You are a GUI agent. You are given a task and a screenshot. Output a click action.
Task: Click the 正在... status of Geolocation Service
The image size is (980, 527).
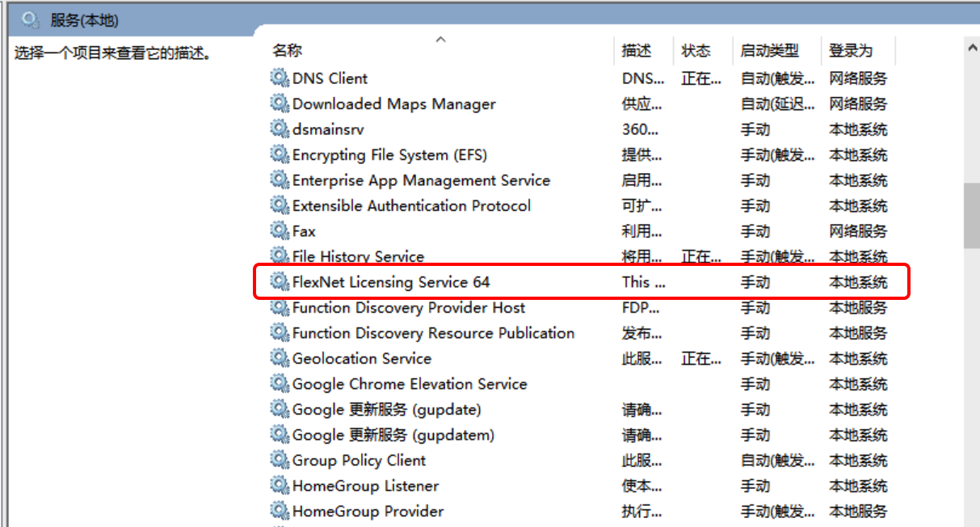(x=701, y=358)
